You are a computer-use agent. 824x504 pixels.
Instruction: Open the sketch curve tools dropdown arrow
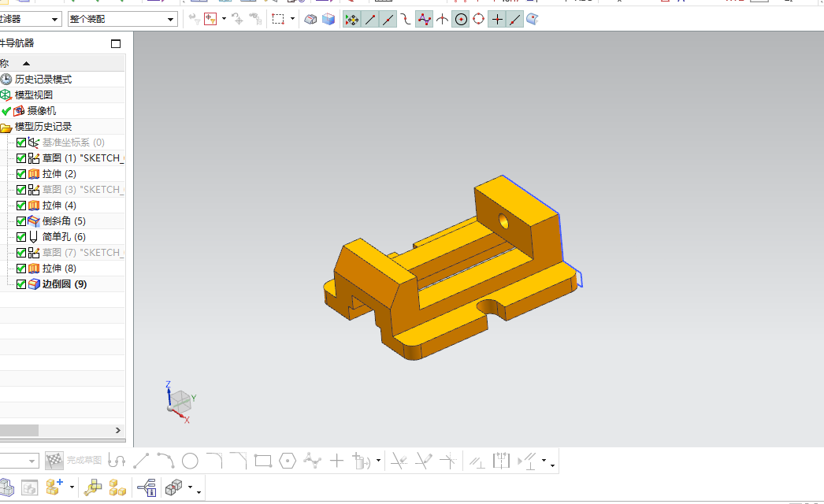378,461
